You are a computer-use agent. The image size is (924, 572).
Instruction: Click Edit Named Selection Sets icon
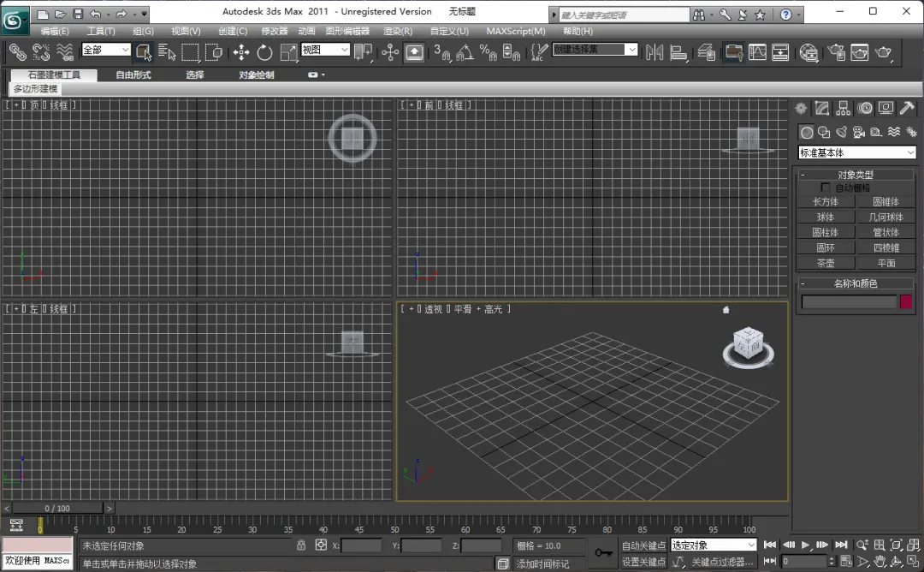pos(539,52)
